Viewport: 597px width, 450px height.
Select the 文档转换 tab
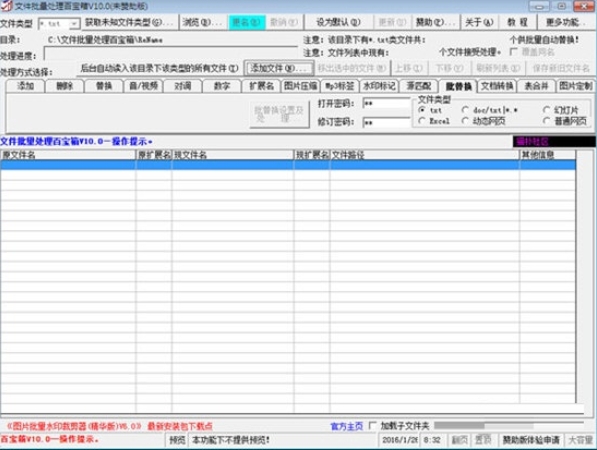point(497,86)
